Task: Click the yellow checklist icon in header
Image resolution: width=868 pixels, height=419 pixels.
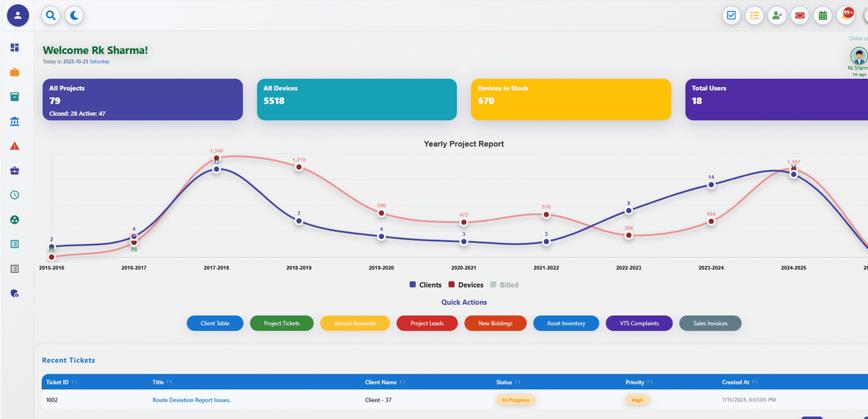Action: pos(754,15)
